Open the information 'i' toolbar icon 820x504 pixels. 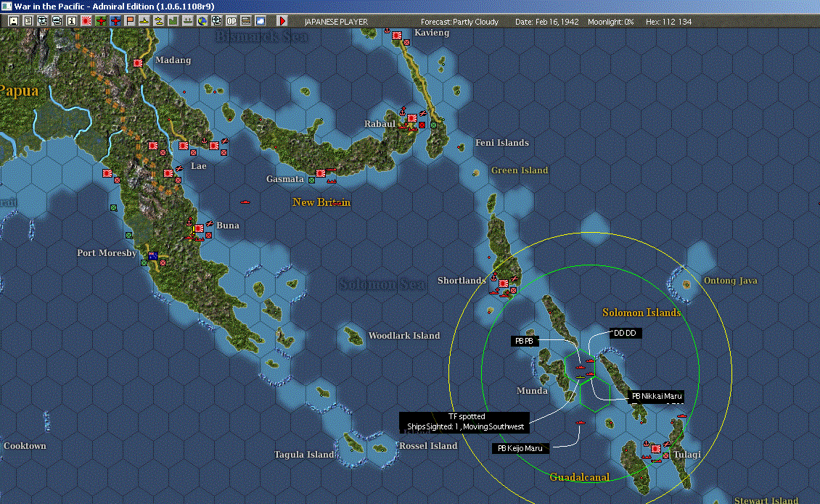coord(72,21)
